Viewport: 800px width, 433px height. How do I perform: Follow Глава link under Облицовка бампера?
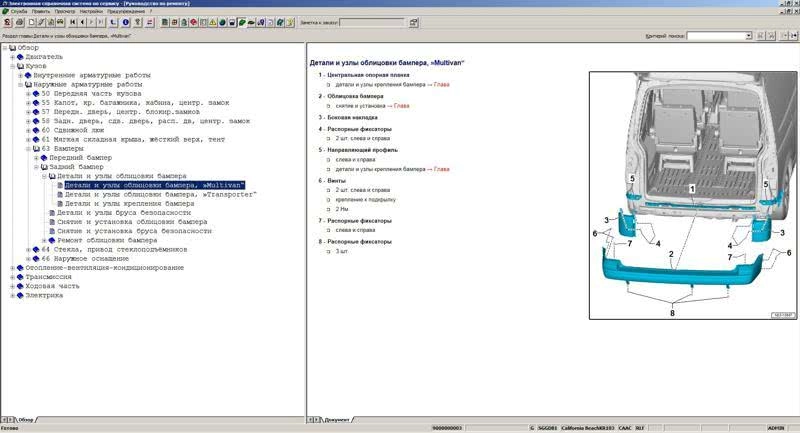coord(402,106)
